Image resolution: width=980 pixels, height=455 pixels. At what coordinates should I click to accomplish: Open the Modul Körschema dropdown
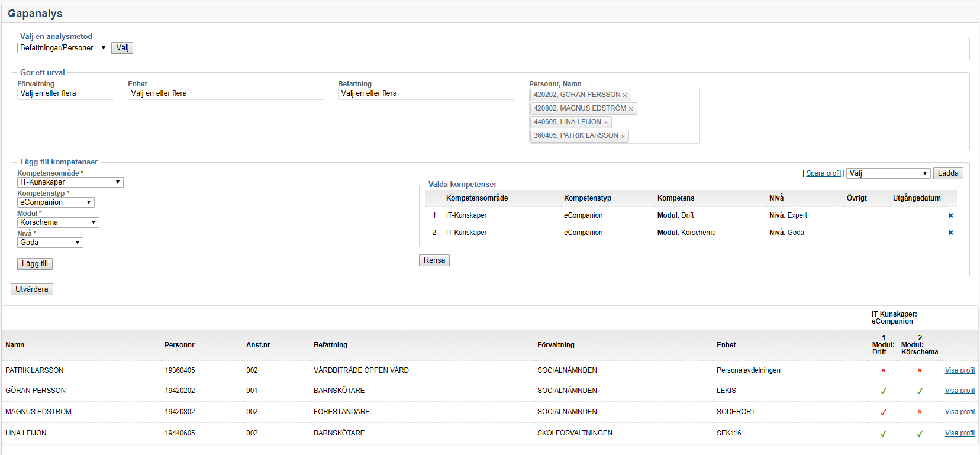(58, 222)
